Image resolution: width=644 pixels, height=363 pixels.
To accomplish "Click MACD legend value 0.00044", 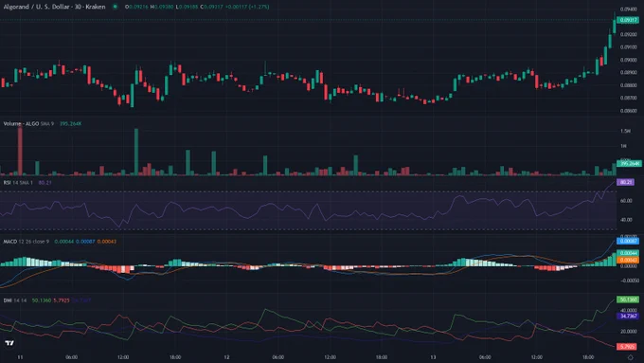I will pyautogui.click(x=63, y=242).
